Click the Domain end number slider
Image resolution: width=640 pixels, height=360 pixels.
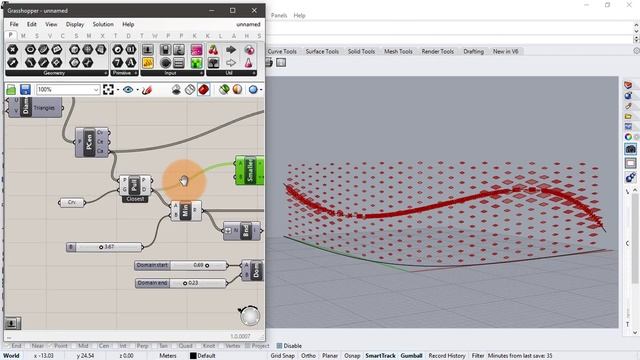coord(181,283)
